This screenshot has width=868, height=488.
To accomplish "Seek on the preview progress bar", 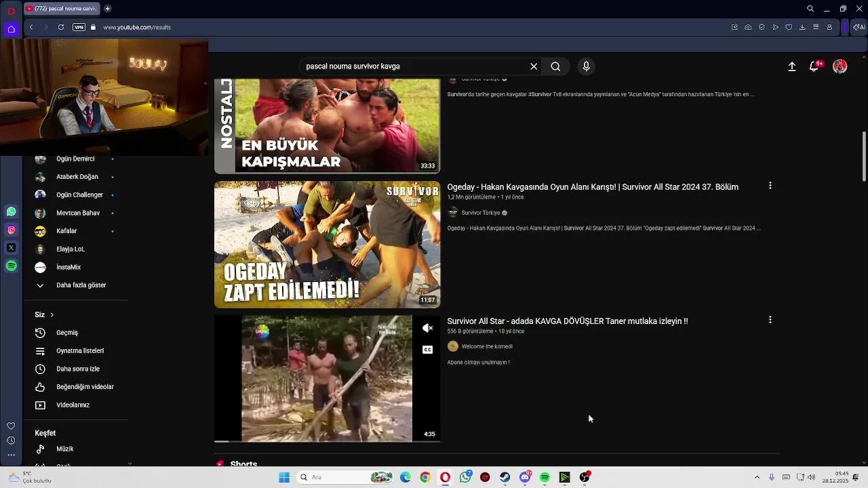I will tap(327, 441).
